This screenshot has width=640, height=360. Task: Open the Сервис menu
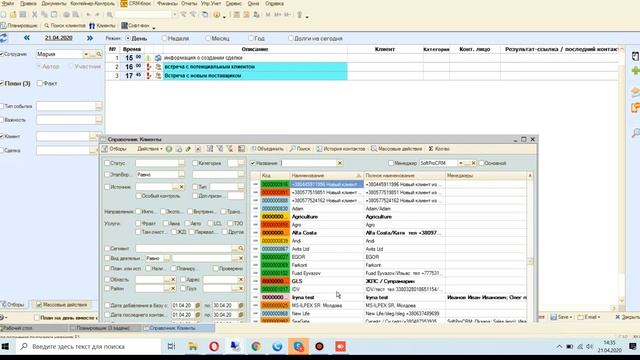pos(233,4)
